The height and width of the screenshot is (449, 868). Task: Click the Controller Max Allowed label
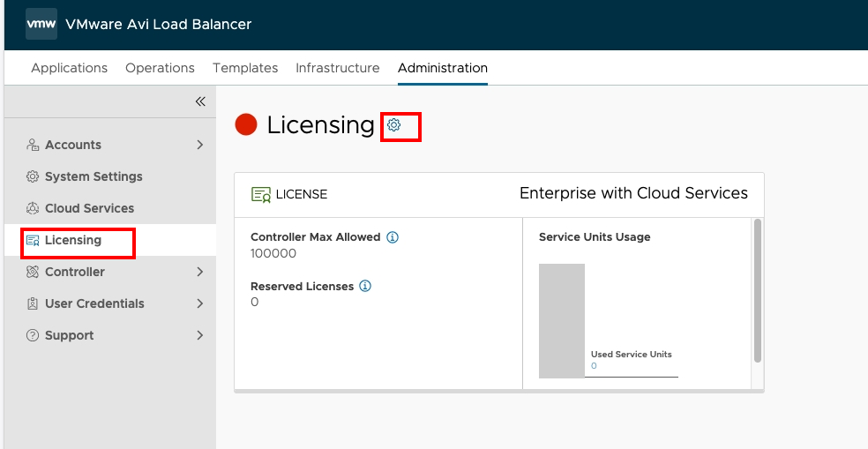pyautogui.click(x=316, y=237)
